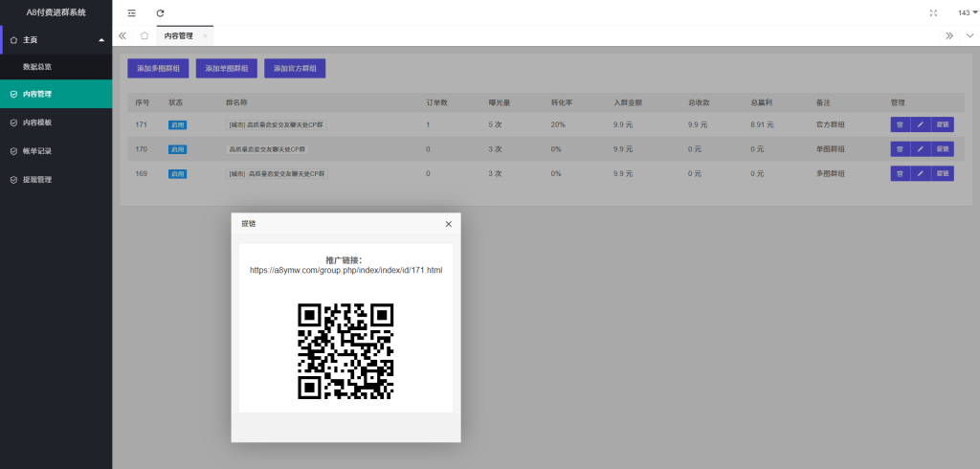Click the 提链 button in row 170
Screen dimensions: 980x469
pyautogui.click(x=943, y=148)
